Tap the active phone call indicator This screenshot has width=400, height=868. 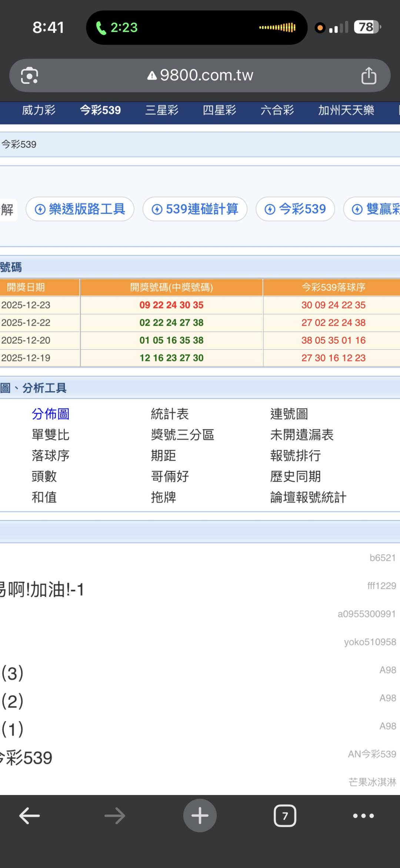[x=117, y=27]
